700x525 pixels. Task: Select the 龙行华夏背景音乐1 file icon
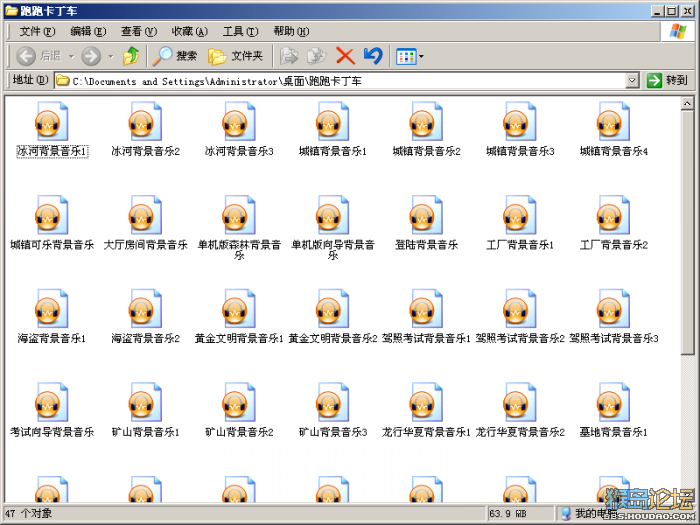pos(426,402)
